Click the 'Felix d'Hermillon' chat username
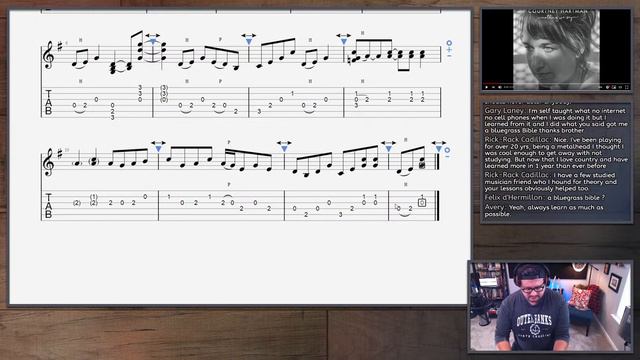 click(514, 198)
